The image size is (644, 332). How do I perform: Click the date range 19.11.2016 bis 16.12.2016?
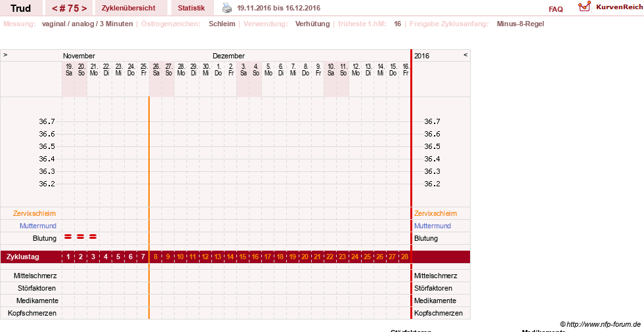pyautogui.click(x=278, y=8)
